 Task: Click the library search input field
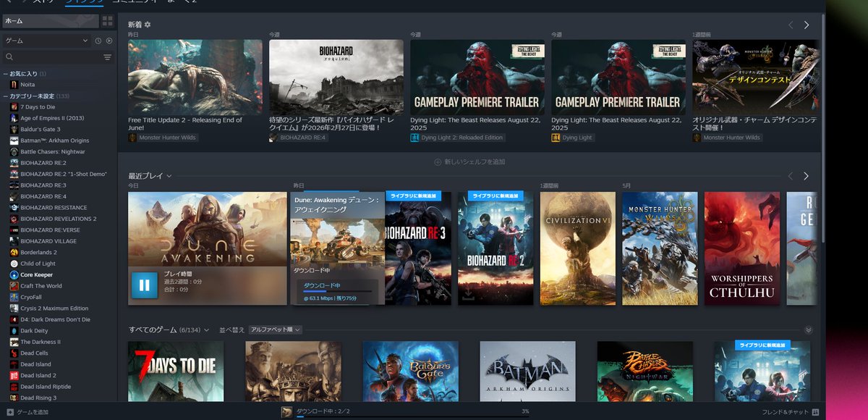click(57, 57)
